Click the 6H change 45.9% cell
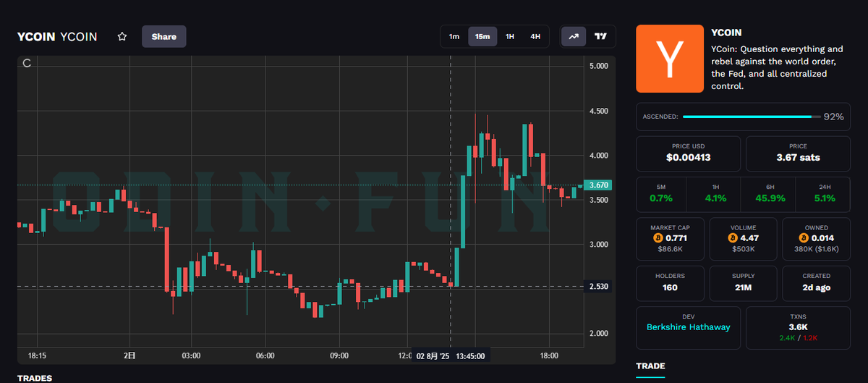This screenshot has height=383, width=868. (769, 193)
